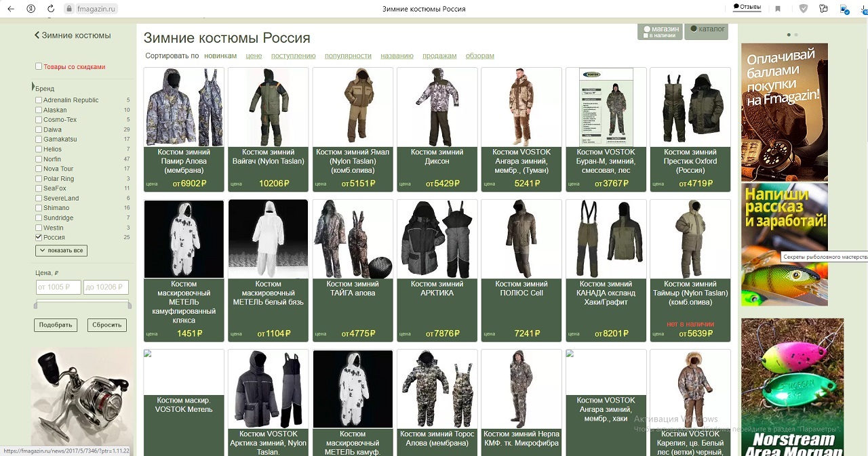Screen dimensions: 868x456
Task: Click the right handle of price slider
Action: pyautogui.click(x=130, y=306)
